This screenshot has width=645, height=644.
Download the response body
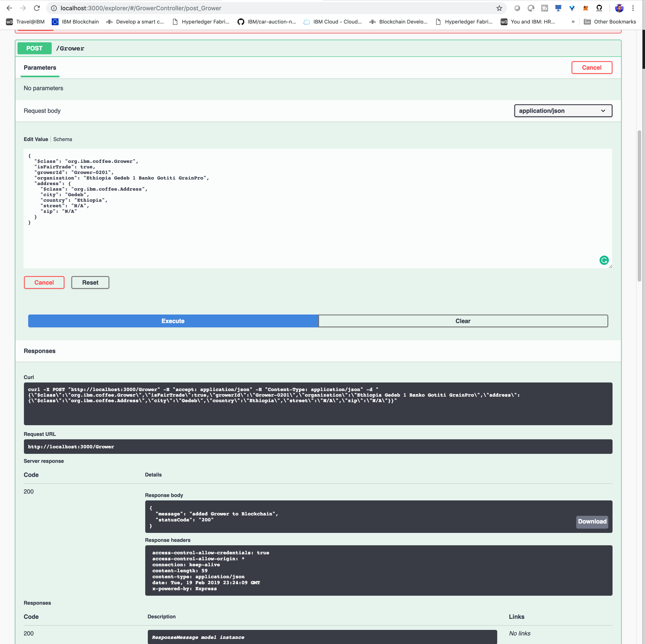(x=592, y=521)
